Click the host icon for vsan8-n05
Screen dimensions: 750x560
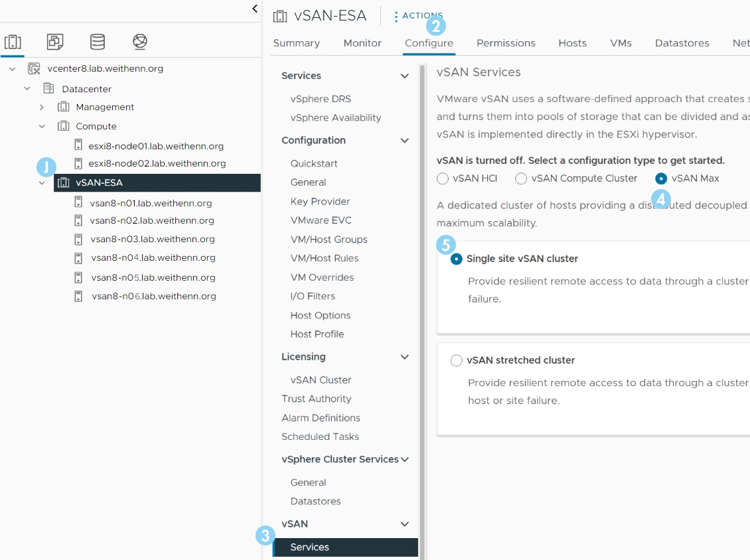(x=78, y=277)
